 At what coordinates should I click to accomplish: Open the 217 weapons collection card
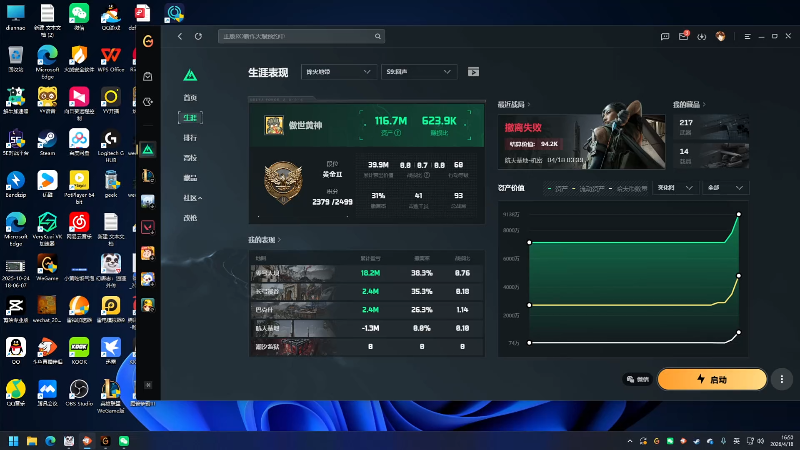(x=711, y=127)
